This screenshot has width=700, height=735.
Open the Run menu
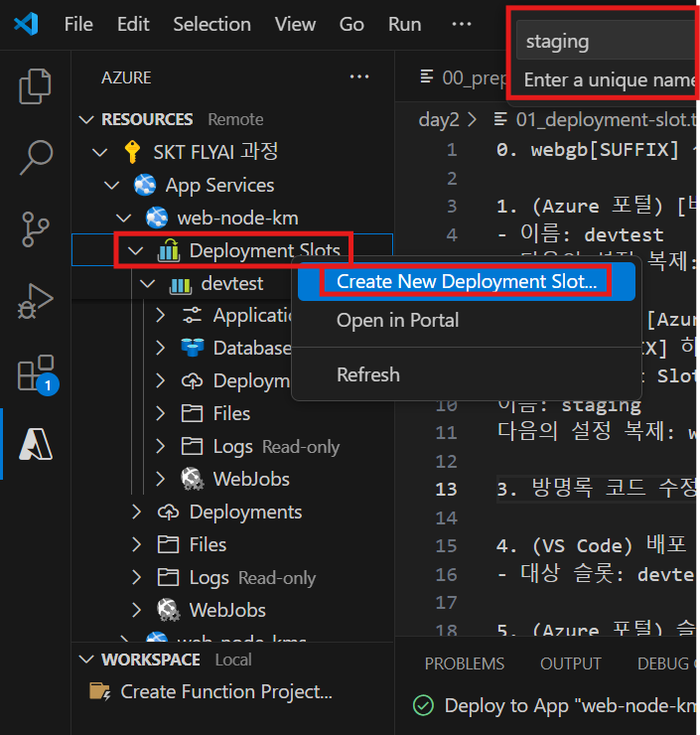(x=404, y=24)
